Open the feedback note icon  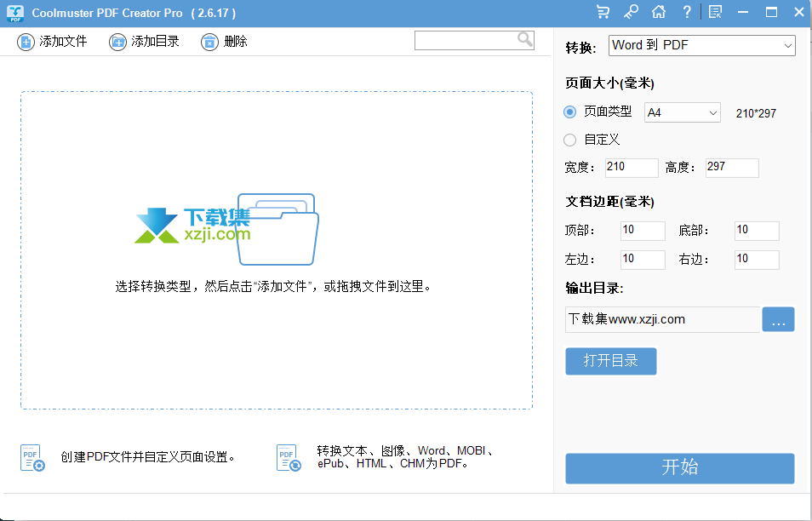click(715, 12)
